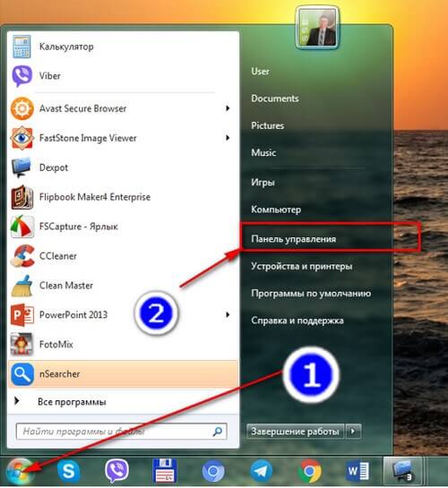Click the FastStone Image Viewer eye icon
Screen dimensions: 448x488
[22, 138]
